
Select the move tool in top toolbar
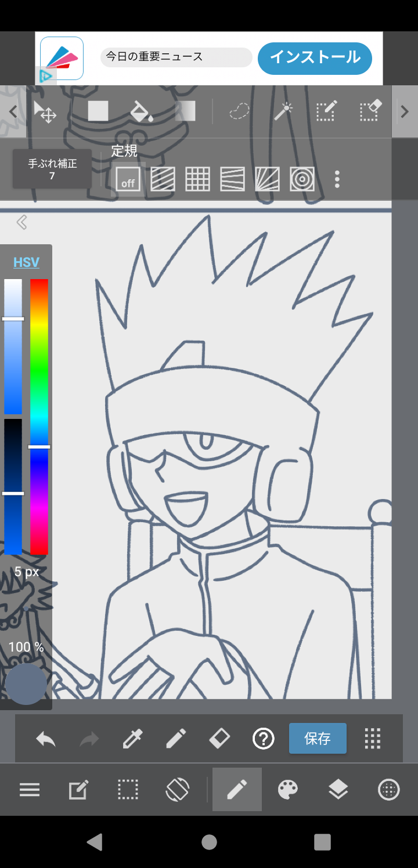click(45, 111)
